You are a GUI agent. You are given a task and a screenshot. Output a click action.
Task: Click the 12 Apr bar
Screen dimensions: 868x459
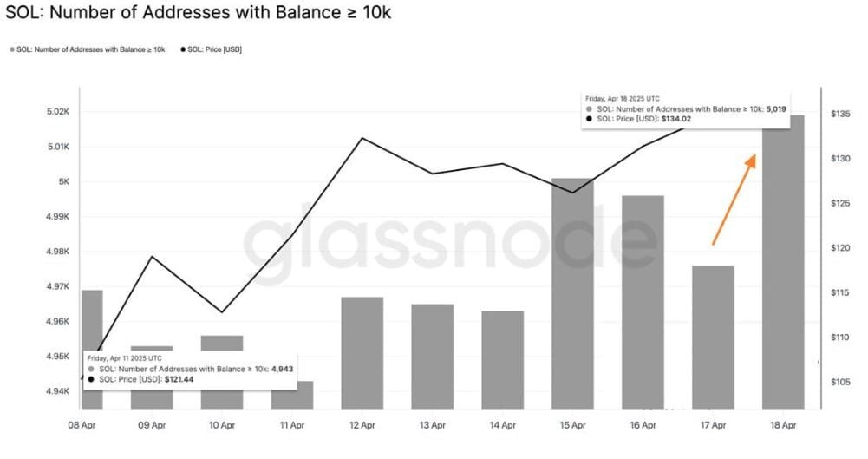click(362, 352)
